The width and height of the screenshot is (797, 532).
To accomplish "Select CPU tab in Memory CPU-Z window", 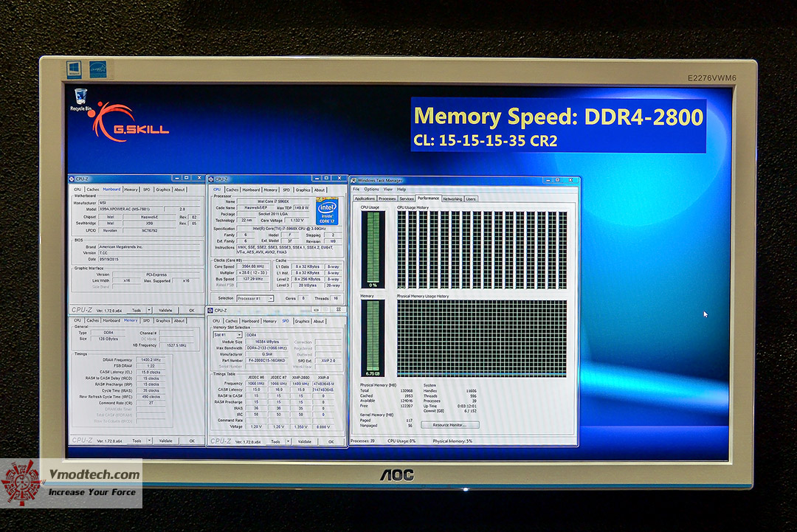I will click(77, 321).
